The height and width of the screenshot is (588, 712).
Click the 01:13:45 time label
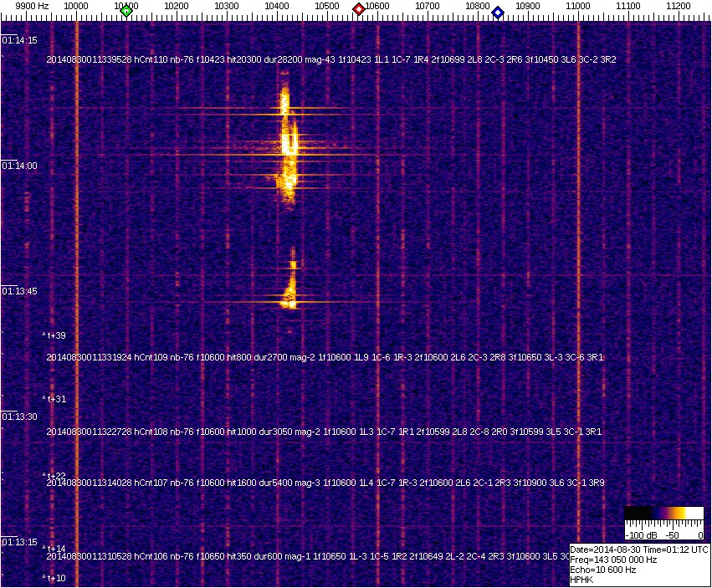pyautogui.click(x=18, y=291)
